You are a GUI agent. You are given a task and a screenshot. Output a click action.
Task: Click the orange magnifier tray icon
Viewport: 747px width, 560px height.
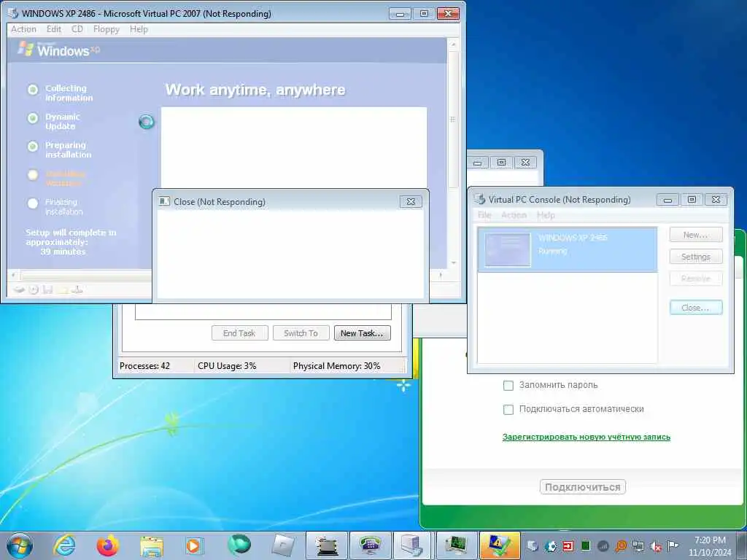[621, 546]
